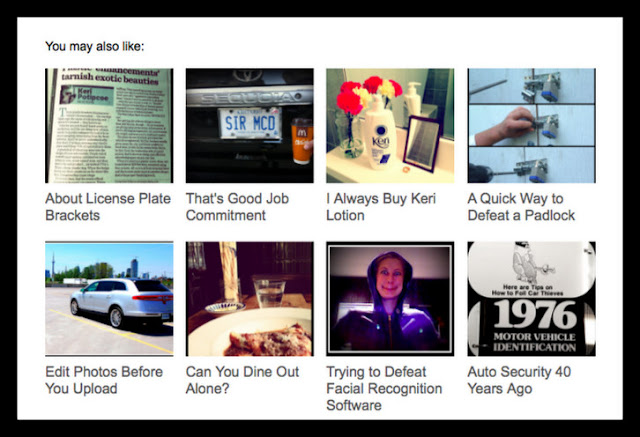Open the Keri lotion bottle photo
640x437 pixels.
(x=390, y=126)
